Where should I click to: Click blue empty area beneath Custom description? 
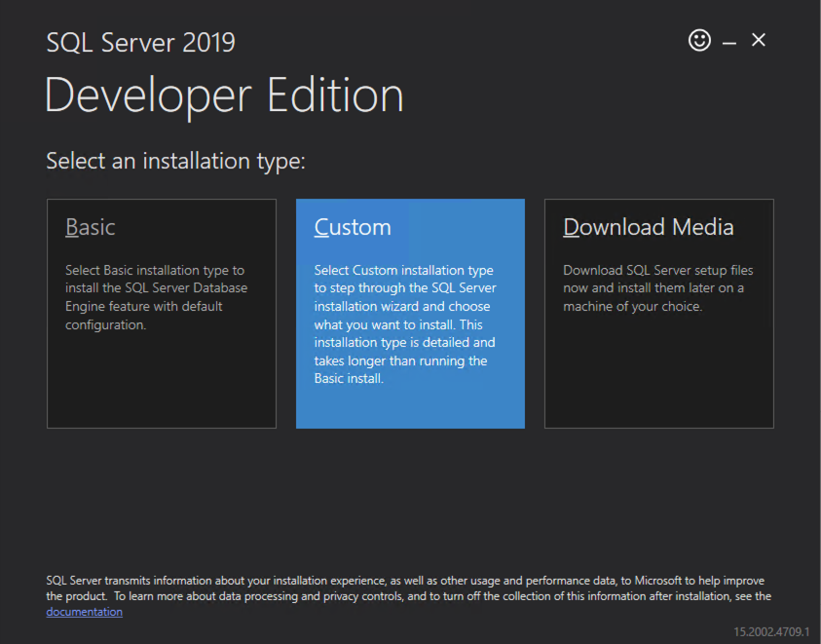[x=409, y=407]
